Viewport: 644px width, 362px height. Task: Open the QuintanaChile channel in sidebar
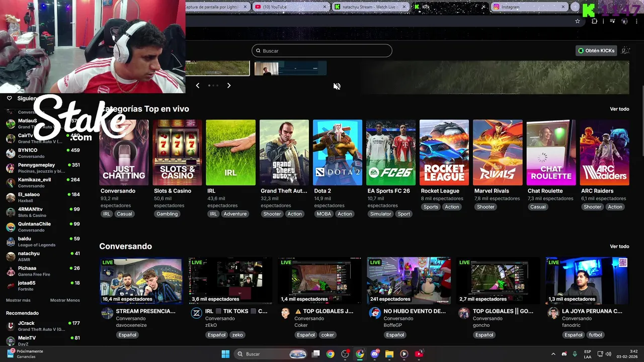point(42,227)
